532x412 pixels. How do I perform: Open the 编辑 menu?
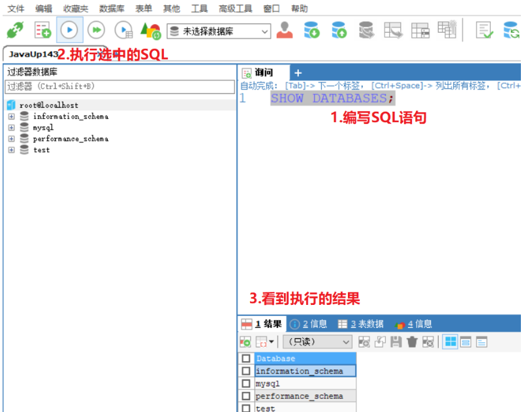tap(44, 8)
